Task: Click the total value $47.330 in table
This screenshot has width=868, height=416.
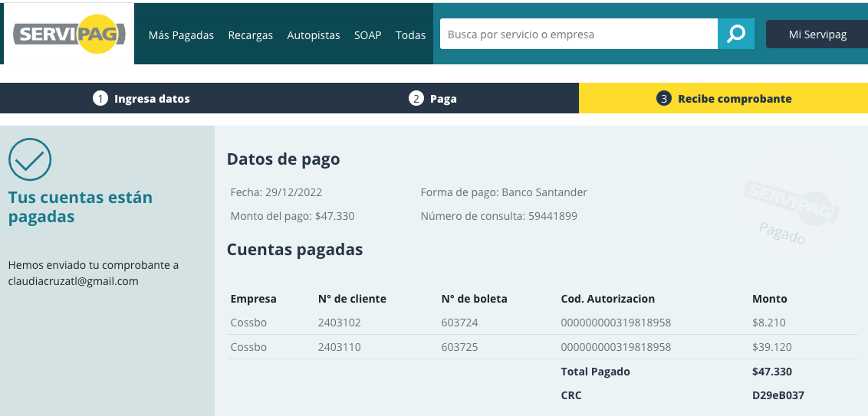Action: click(772, 372)
